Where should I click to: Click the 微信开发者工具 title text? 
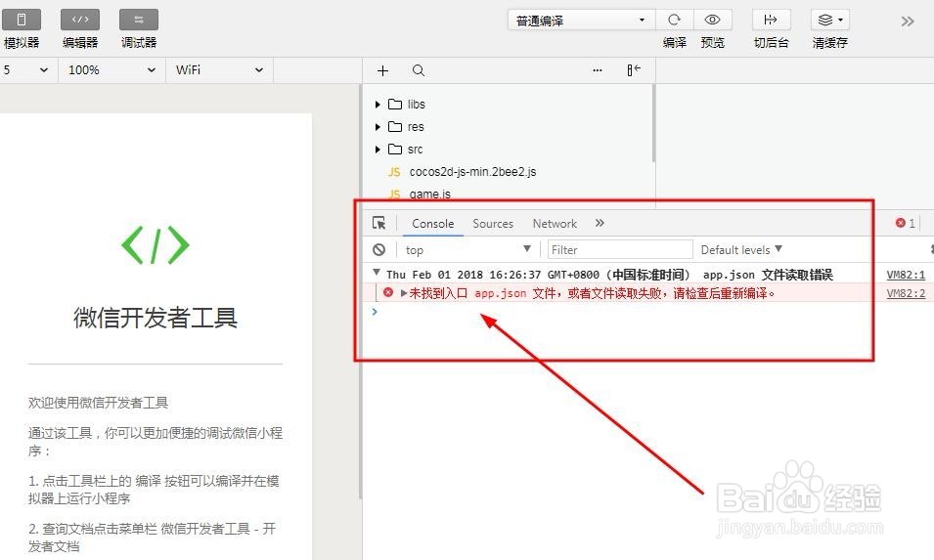(156, 318)
